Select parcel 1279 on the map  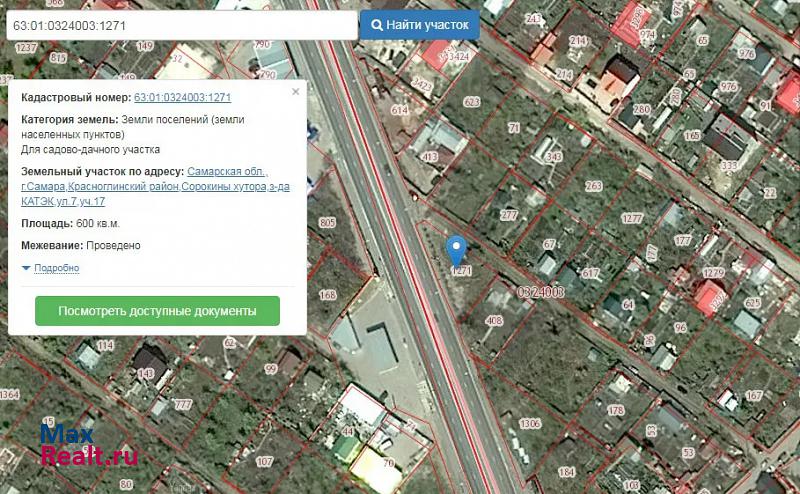[x=713, y=273]
